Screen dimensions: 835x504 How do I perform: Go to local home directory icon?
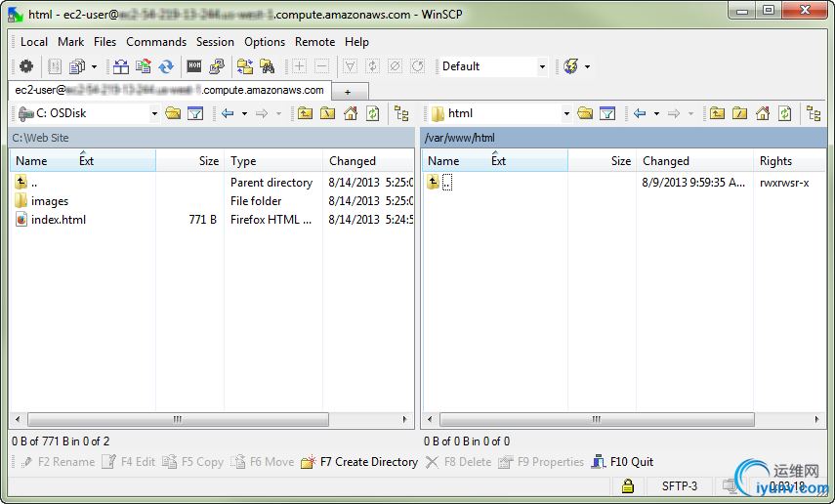(351, 113)
